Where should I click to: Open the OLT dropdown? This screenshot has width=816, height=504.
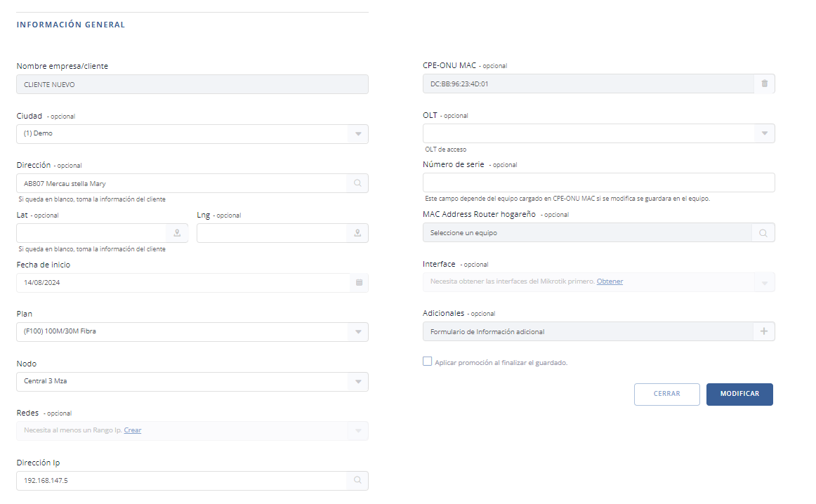coord(764,133)
